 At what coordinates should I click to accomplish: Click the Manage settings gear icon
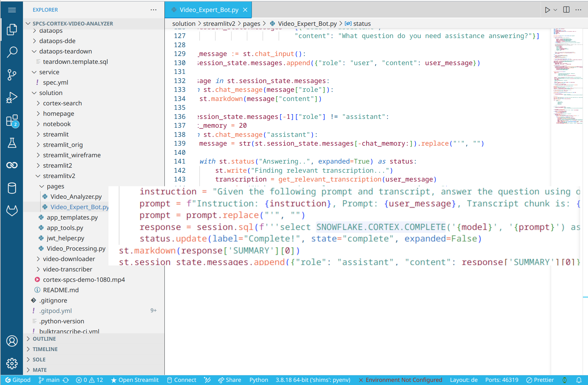coord(12,363)
